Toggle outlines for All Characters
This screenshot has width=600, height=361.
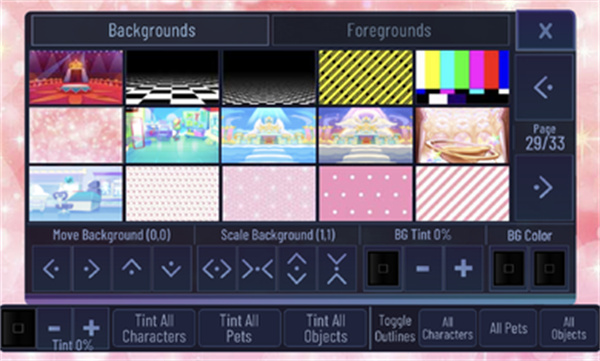point(448,328)
